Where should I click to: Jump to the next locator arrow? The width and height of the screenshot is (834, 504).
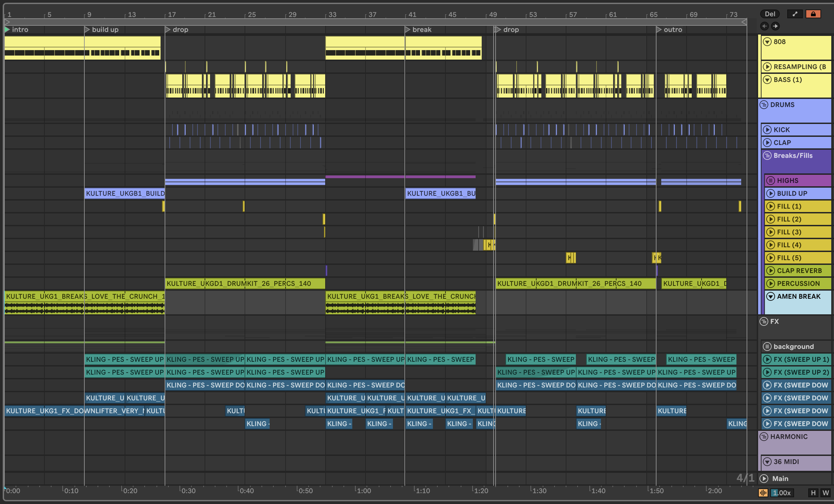pos(775,26)
